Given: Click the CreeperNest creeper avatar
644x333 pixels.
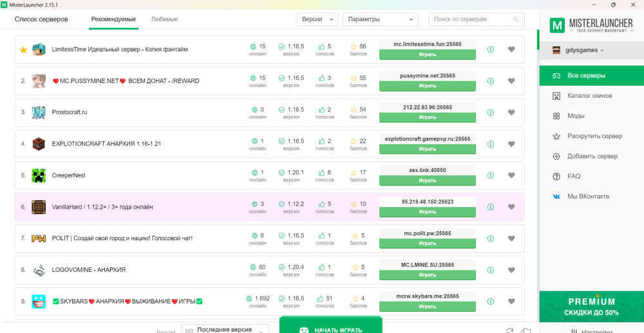Looking at the screenshot, I should click(x=39, y=175).
